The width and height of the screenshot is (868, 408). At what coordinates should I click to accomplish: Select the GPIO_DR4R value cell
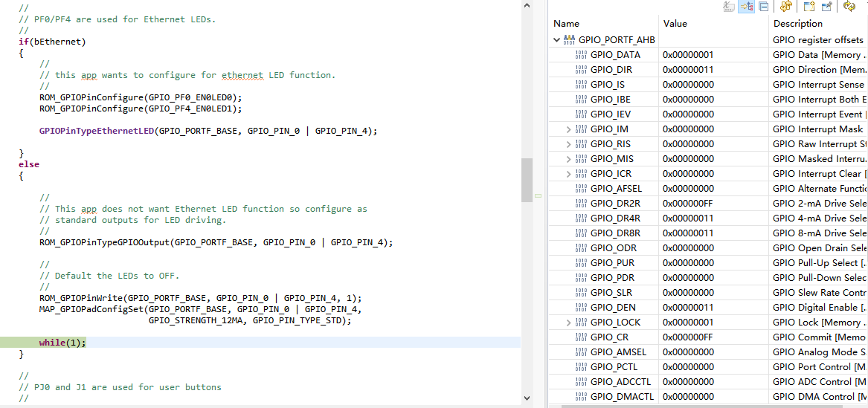(713, 218)
